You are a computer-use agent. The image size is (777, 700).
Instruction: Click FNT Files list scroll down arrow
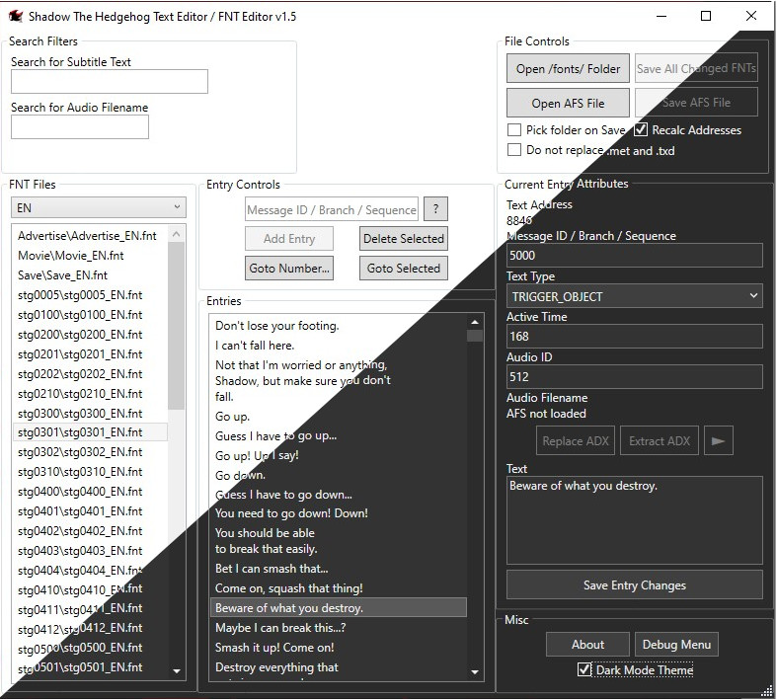[177, 671]
